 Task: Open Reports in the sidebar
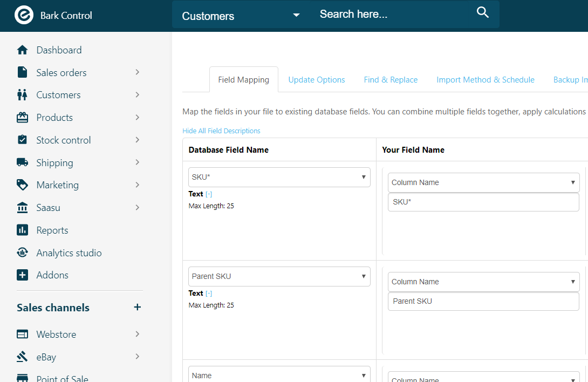[52, 230]
